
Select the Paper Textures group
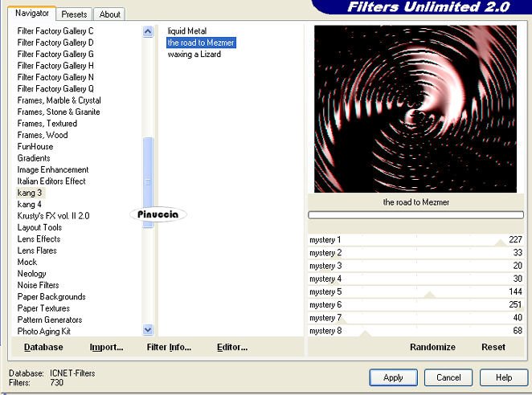coord(43,308)
